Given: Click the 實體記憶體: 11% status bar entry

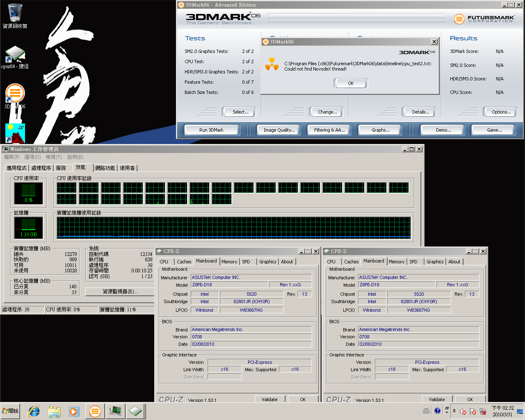Looking at the screenshot, I should 127,310.
